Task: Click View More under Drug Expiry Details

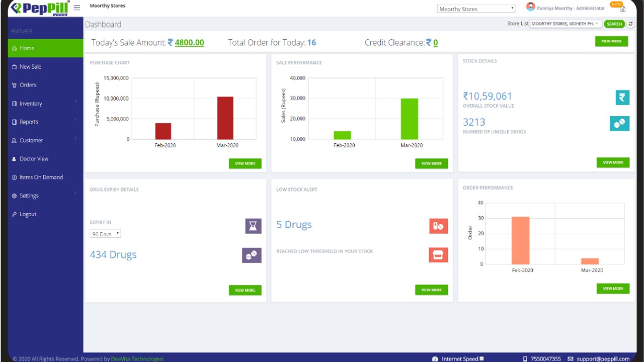Action: pos(245,290)
